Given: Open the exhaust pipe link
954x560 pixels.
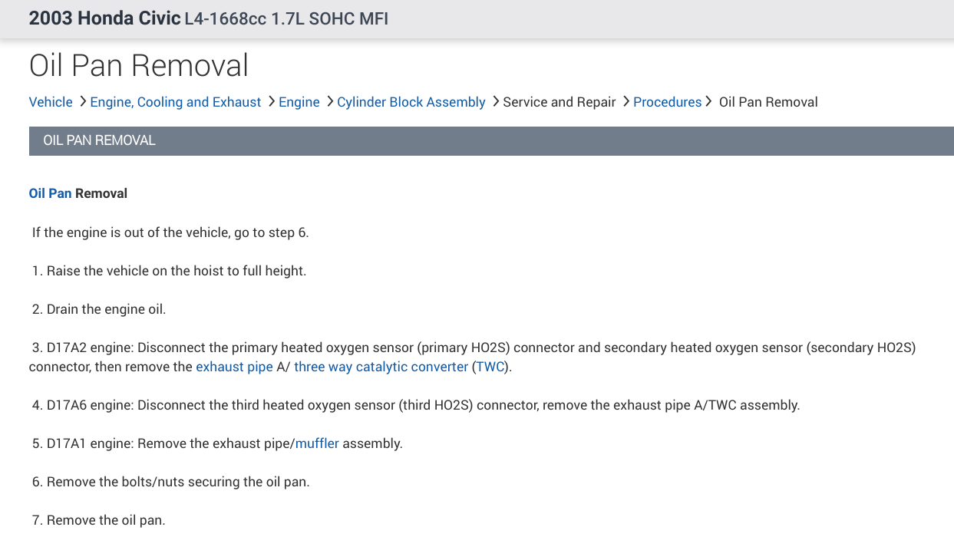Looking at the screenshot, I should [x=234, y=367].
